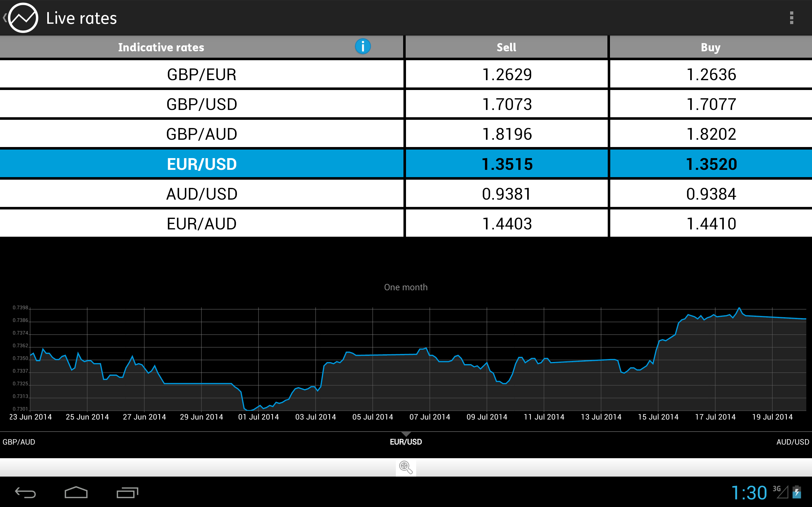Tap the EUR/USD label below the chart

click(x=406, y=442)
